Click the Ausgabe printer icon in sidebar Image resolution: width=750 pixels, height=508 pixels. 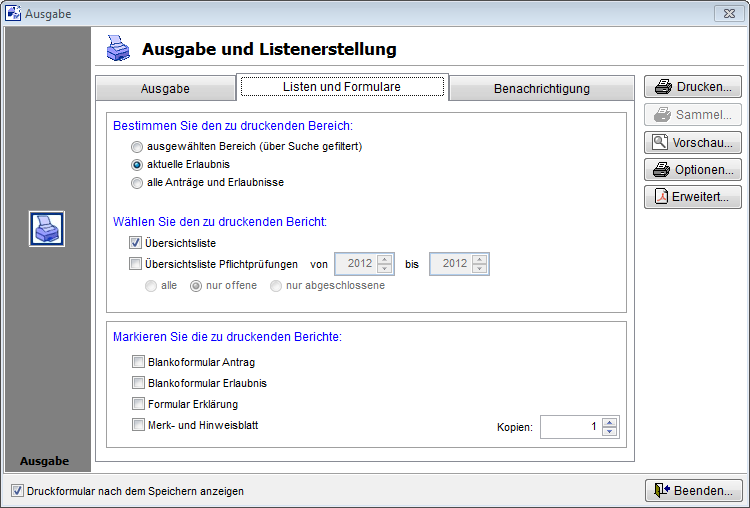tap(47, 229)
